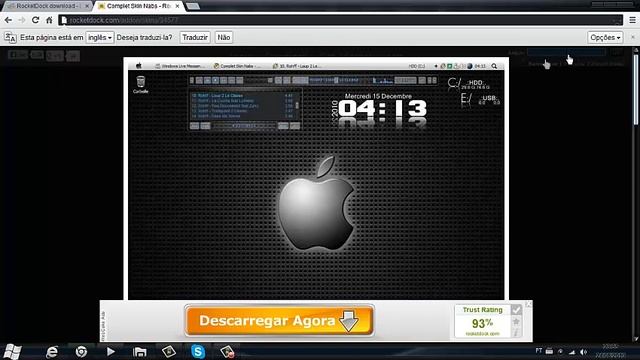Click Chrome's forward arrow

(22, 20)
